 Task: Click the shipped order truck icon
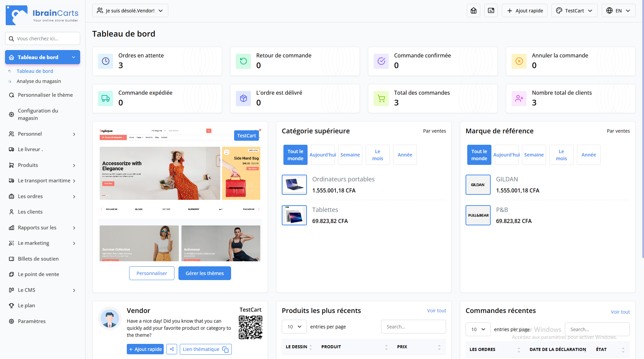pos(106,98)
